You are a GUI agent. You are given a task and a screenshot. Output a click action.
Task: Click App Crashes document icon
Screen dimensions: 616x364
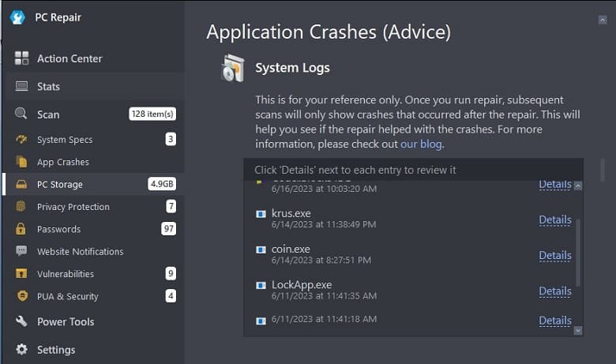point(21,161)
